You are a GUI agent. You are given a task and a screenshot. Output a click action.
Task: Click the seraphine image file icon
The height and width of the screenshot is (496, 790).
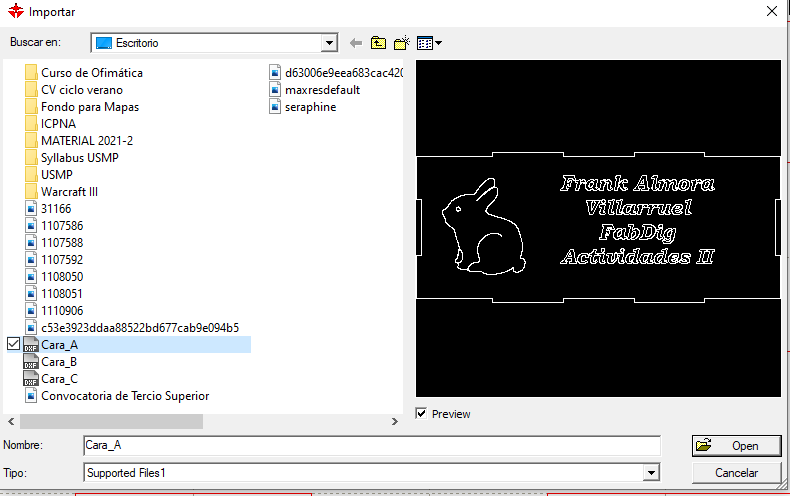tap(275, 107)
